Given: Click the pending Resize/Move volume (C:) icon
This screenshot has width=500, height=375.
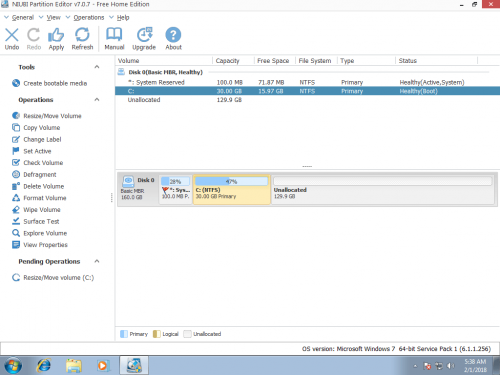Looking at the screenshot, I should point(16,277).
